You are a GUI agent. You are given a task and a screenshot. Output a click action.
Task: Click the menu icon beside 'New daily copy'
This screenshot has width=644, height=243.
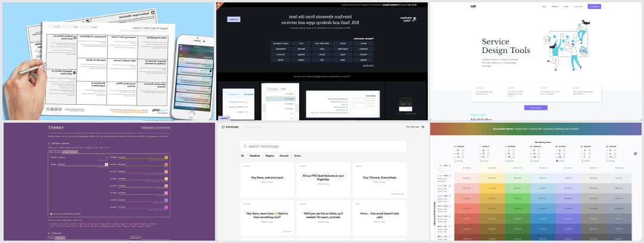pyautogui.click(x=424, y=127)
